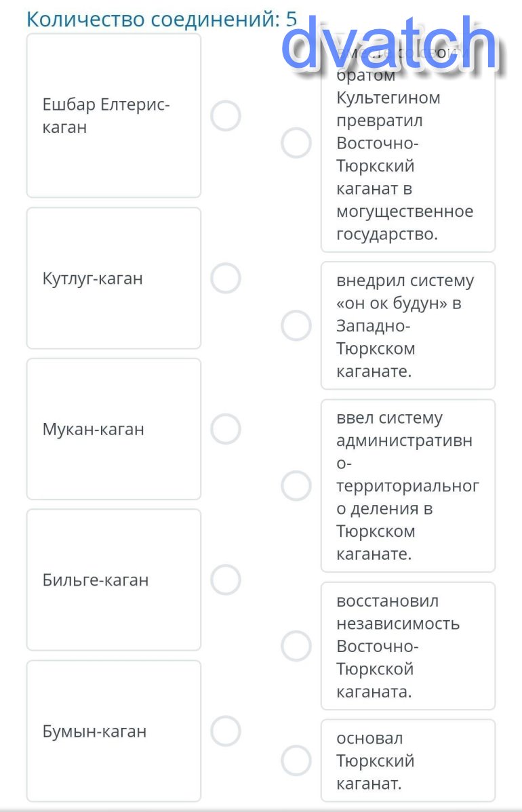Select the radio circle beside Бильге-каган
The width and height of the screenshot is (522, 812).
[226, 580]
